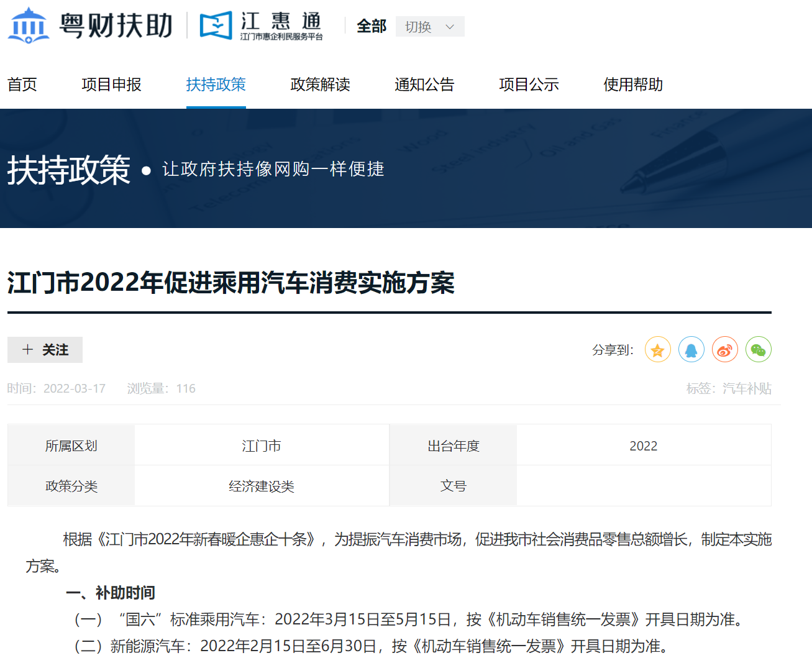Click the 江惠通 platform logo
This screenshot has width=812, height=658.
[261, 26]
